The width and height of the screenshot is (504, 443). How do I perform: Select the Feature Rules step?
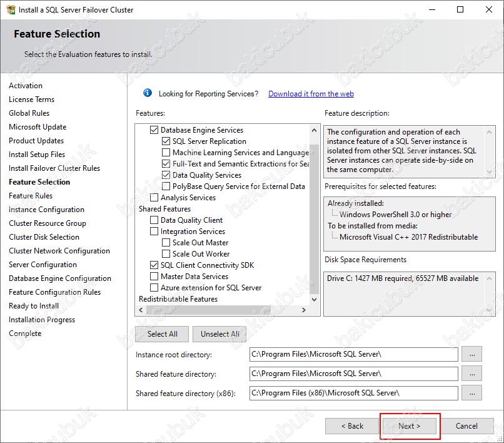pyautogui.click(x=31, y=196)
